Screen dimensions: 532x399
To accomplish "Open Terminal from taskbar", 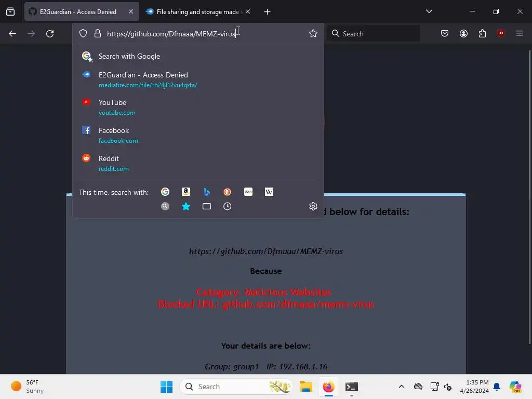I will [352, 387].
